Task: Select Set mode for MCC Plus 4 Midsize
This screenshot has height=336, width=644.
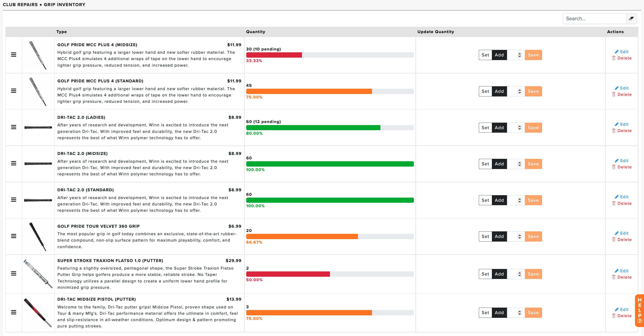Action: tap(485, 55)
